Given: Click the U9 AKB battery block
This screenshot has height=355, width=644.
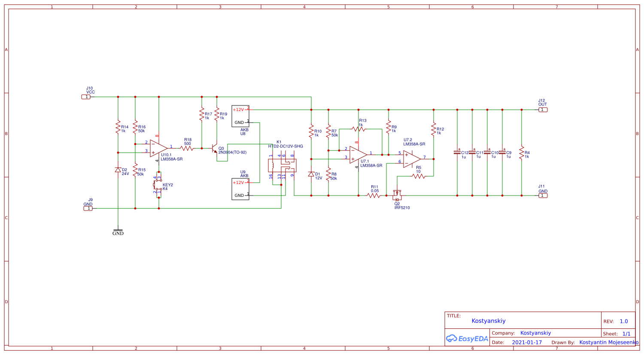Looking at the screenshot, I should tap(240, 189).
